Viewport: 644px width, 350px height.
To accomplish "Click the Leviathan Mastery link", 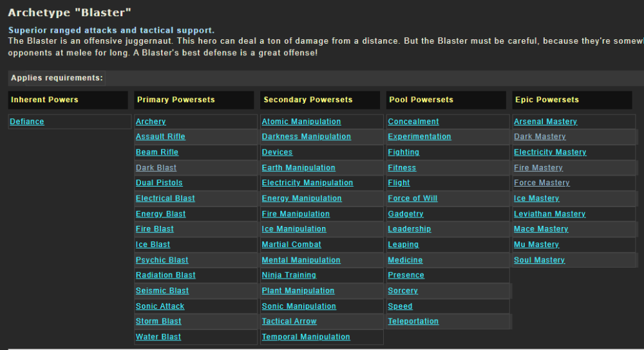I will point(549,214).
